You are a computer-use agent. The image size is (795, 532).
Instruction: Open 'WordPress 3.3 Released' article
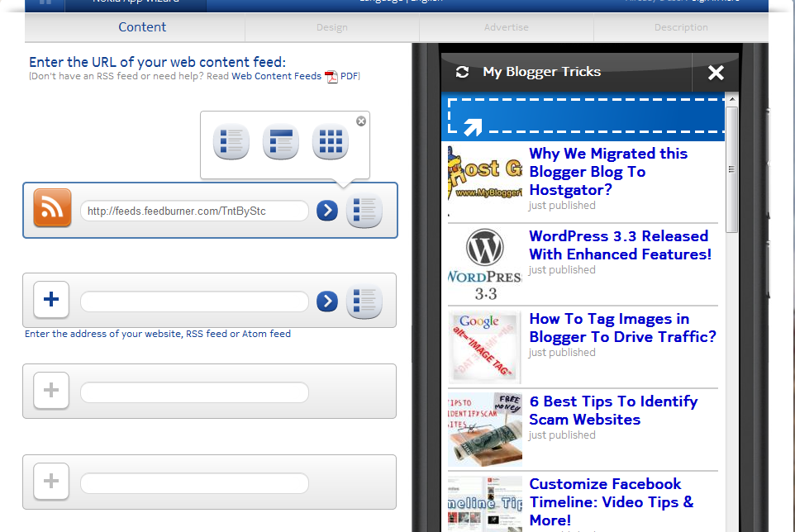coord(620,245)
